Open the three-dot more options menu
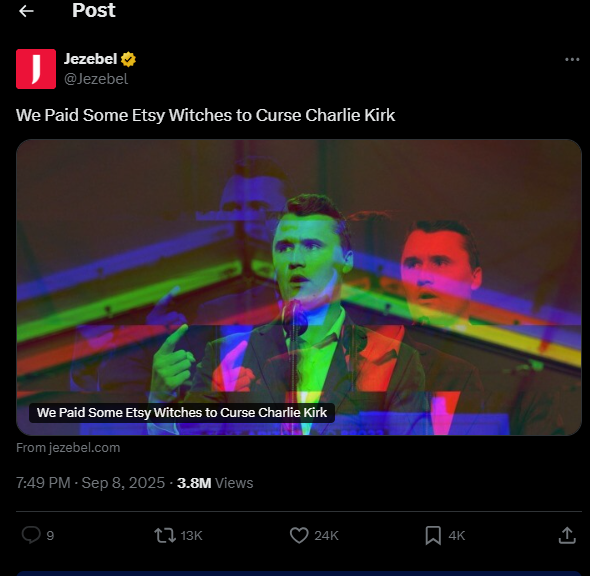This screenshot has height=576, width=590. pyautogui.click(x=572, y=59)
